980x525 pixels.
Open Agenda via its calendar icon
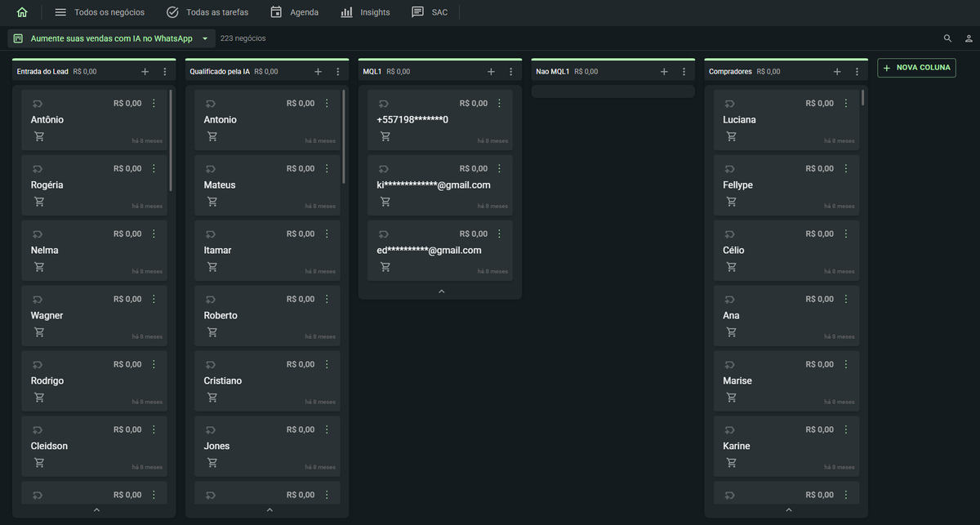275,11
